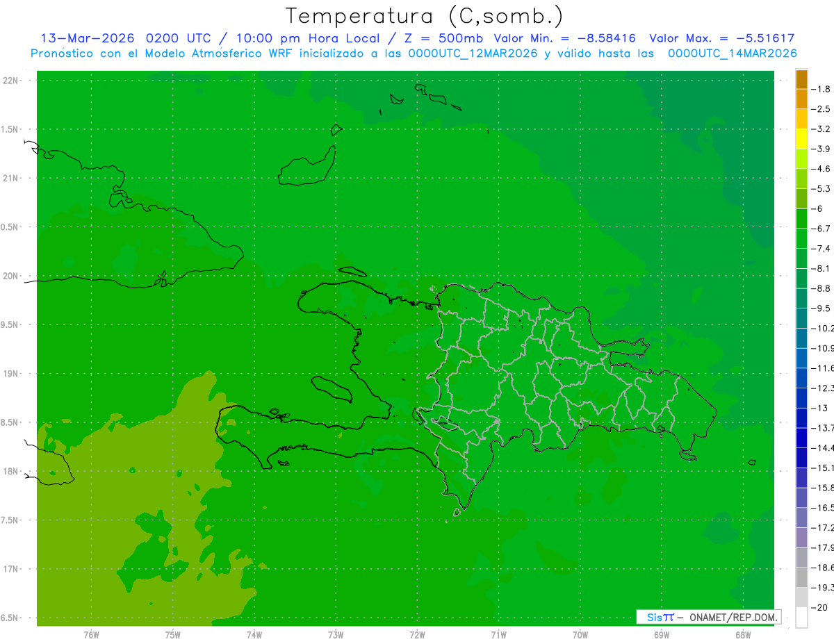Click the legend value -4.6
The height and width of the screenshot is (644, 834).
point(821,169)
